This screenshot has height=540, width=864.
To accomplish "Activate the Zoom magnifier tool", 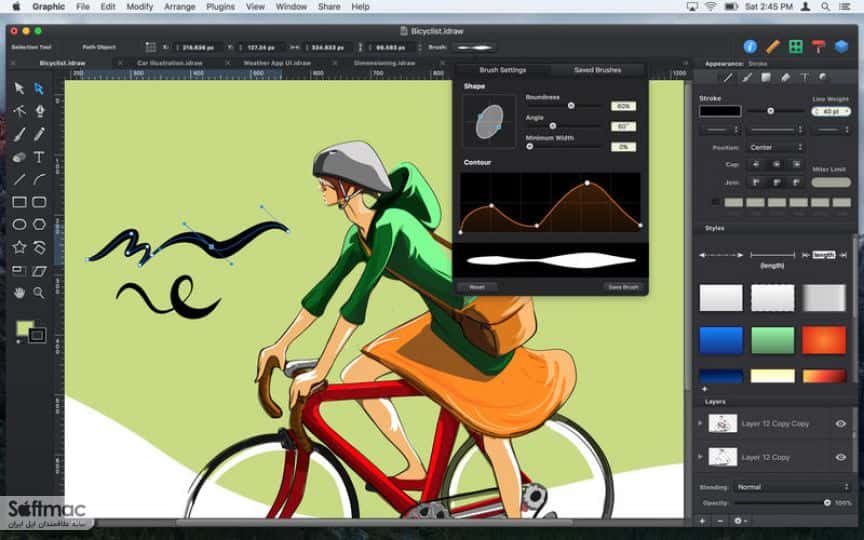I will pyautogui.click(x=39, y=293).
